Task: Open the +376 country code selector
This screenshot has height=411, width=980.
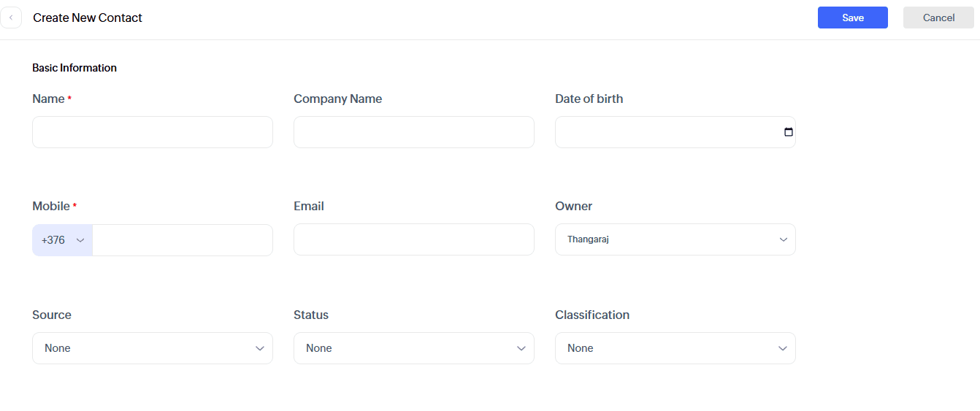Action: (x=63, y=240)
